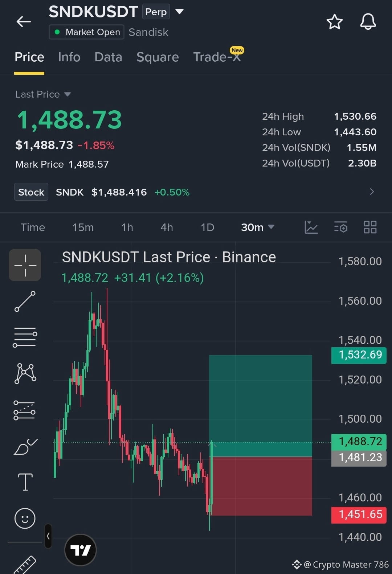Image resolution: width=392 pixels, height=574 pixels.
Task: Tap the gray 1,481.23 entry price label
Action: click(x=359, y=458)
